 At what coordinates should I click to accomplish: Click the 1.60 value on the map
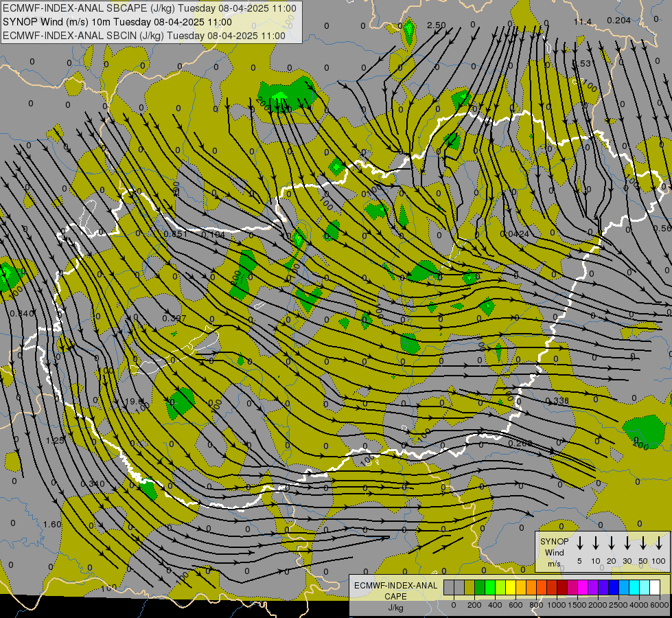pyautogui.click(x=52, y=525)
